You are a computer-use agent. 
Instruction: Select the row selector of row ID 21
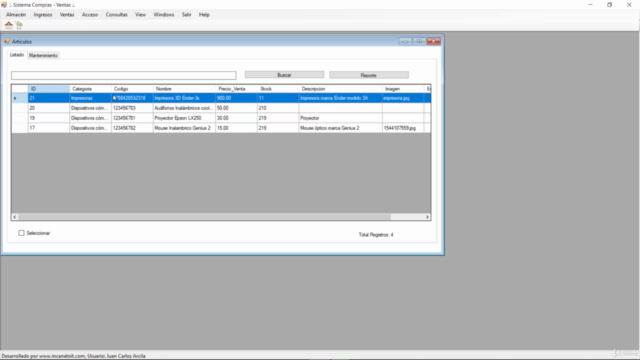(20, 98)
